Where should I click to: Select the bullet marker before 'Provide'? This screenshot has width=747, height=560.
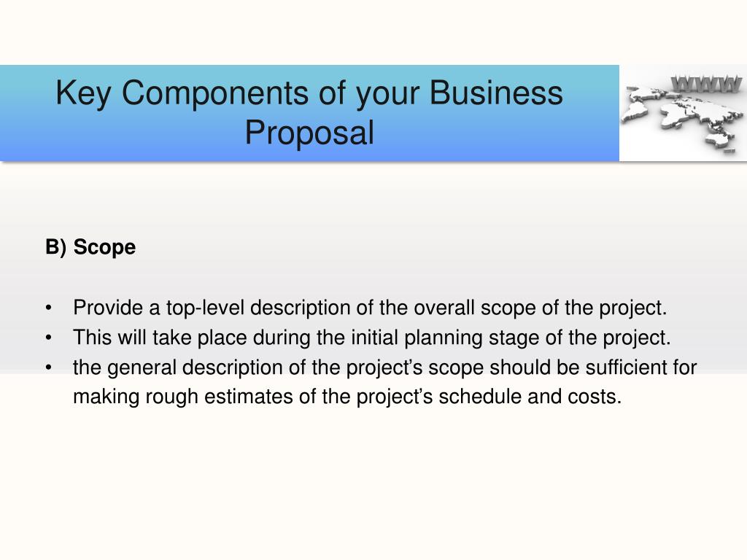(49, 308)
